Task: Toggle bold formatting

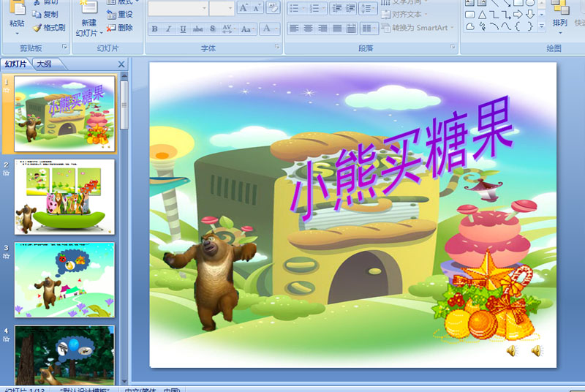Action: tap(154, 29)
